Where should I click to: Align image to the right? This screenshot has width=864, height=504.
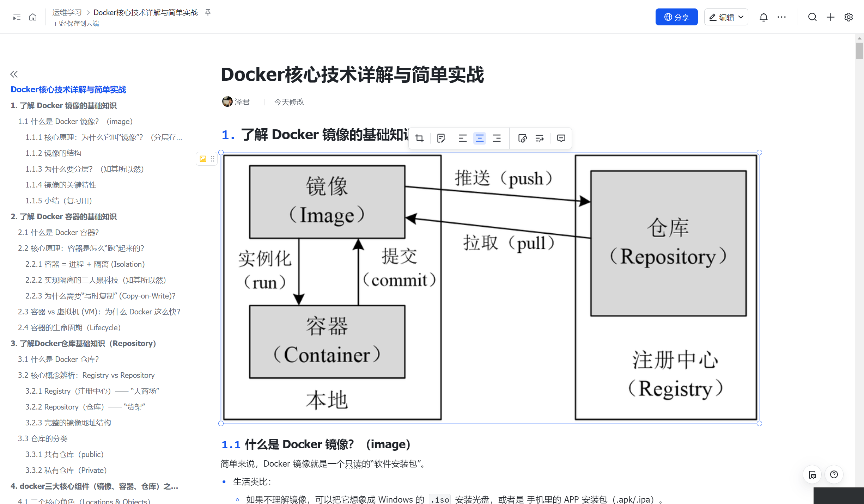pos(497,138)
